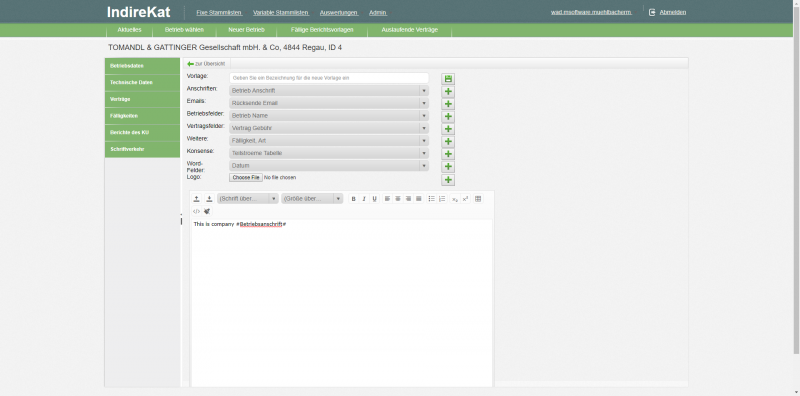Image resolution: width=800 pixels, height=396 pixels.
Task: Open Admin menu
Action: [x=378, y=12]
